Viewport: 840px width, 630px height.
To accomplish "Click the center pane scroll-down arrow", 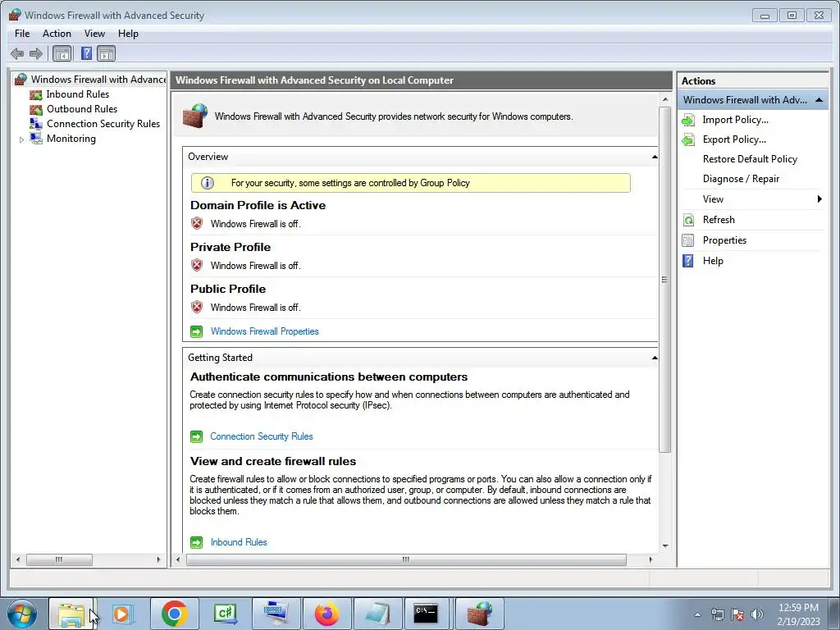I will (664, 546).
